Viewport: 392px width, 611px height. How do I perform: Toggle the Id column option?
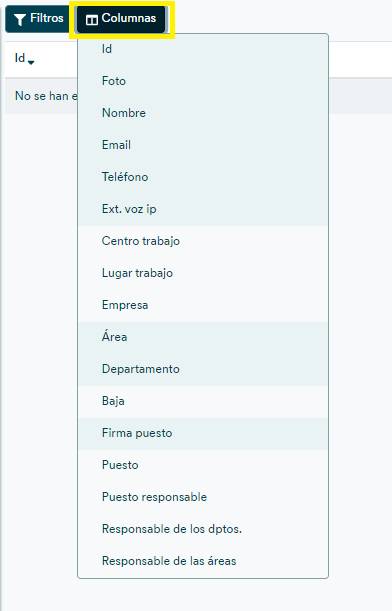pos(203,49)
